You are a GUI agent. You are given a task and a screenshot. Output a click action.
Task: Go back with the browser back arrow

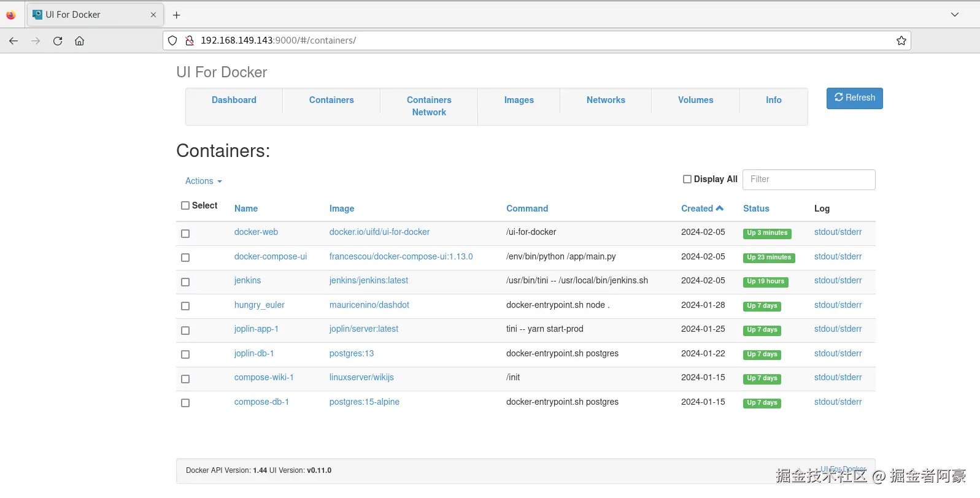click(14, 41)
